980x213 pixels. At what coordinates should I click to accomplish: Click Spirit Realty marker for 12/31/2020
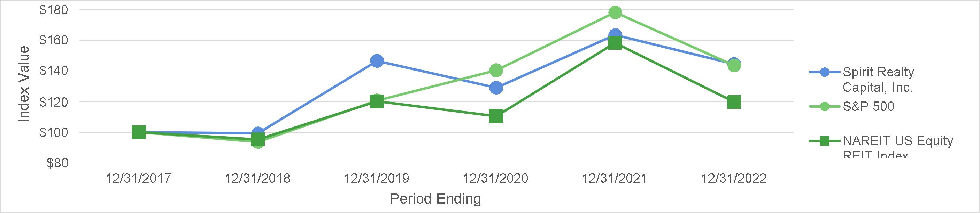pyautogui.click(x=496, y=88)
